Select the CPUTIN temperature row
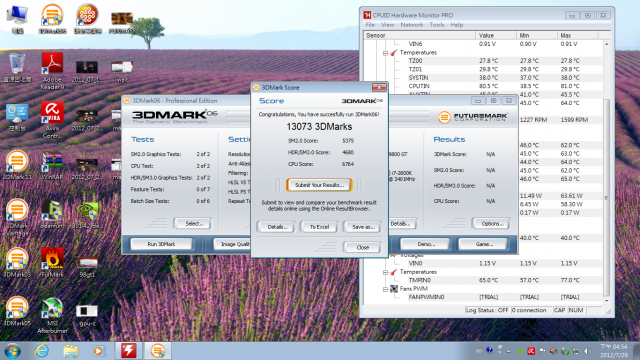The image size is (640, 360). (483, 86)
